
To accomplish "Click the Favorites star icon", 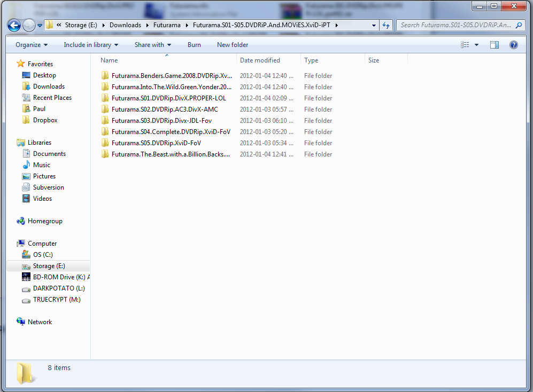I will tap(21, 64).
